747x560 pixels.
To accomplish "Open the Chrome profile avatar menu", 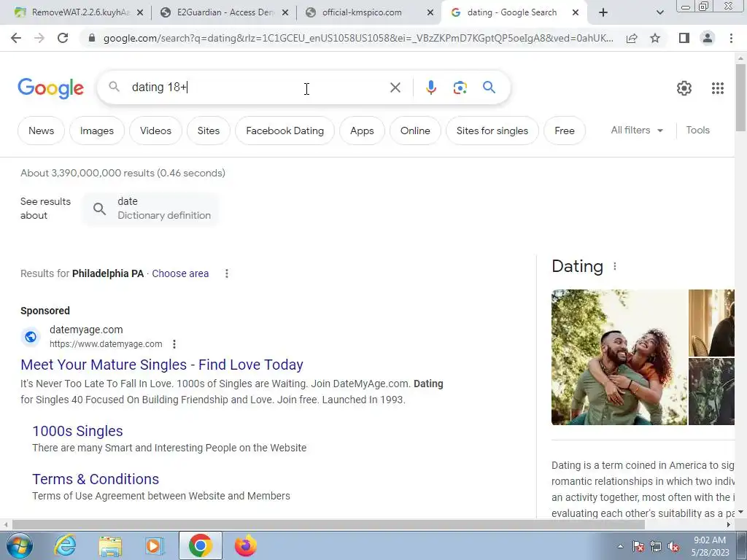I will 708,38.
